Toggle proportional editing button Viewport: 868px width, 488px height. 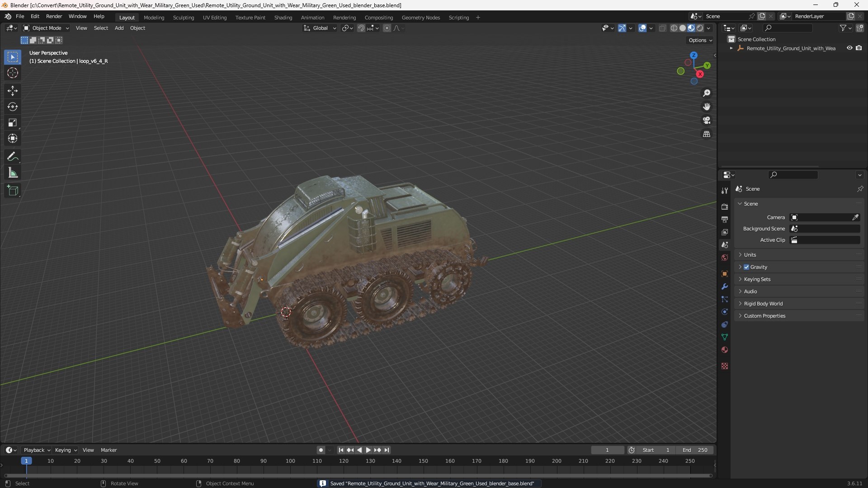coord(387,28)
